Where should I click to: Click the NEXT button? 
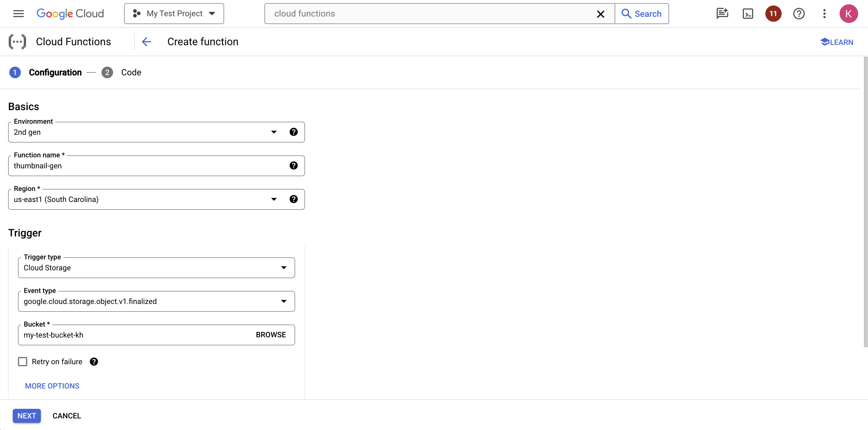[x=27, y=416]
